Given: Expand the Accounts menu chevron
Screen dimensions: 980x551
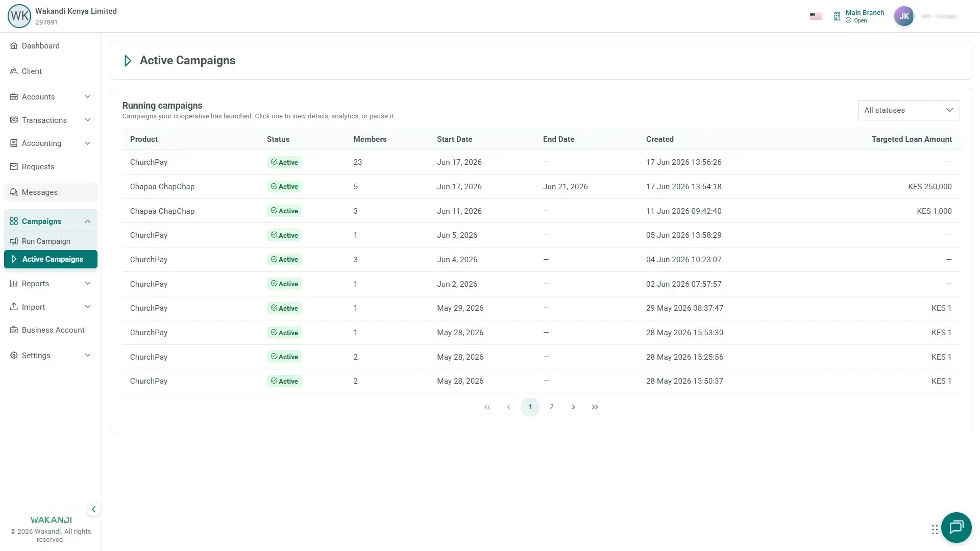Looking at the screenshot, I should (x=88, y=97).
